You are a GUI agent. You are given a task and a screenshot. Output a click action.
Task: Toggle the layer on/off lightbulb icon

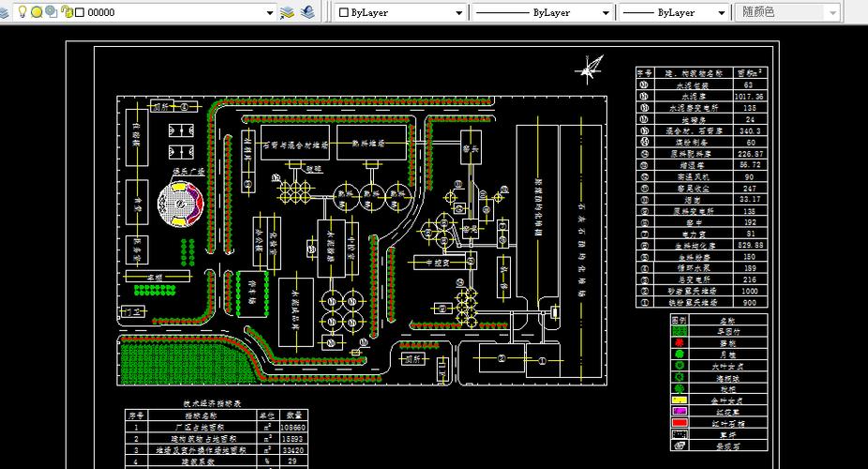(22, 12)
